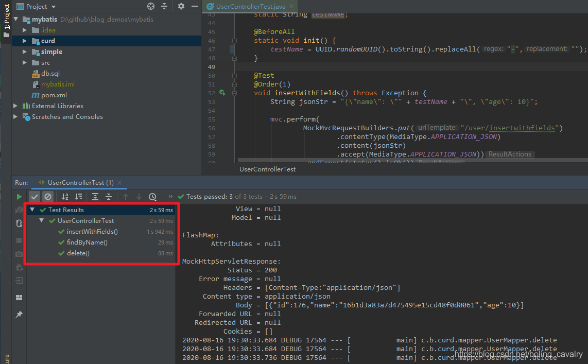Go to previous failed test arrow

pos(126,197)
